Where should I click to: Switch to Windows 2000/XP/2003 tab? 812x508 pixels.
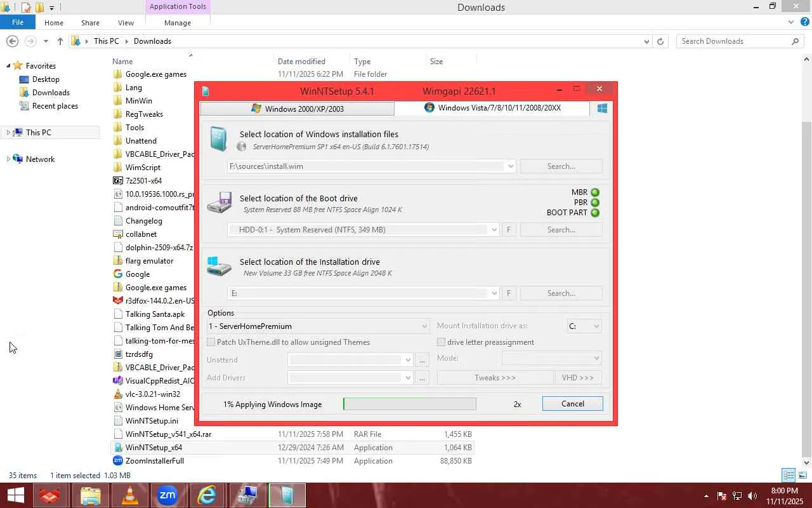pos(297,109)
